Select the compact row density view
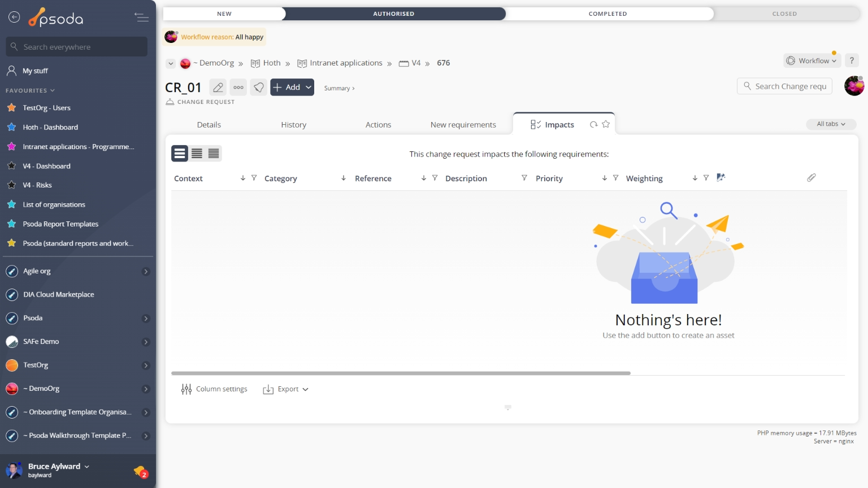 (214, 153)
